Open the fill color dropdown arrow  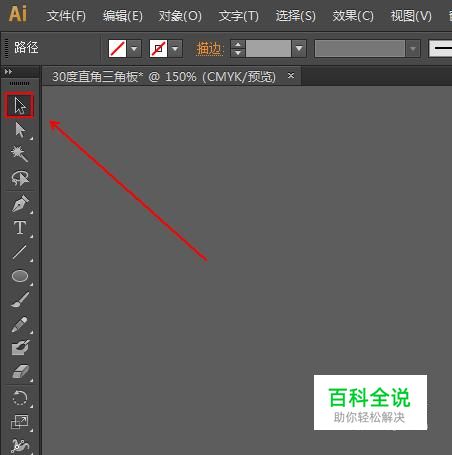click(134, 49)
